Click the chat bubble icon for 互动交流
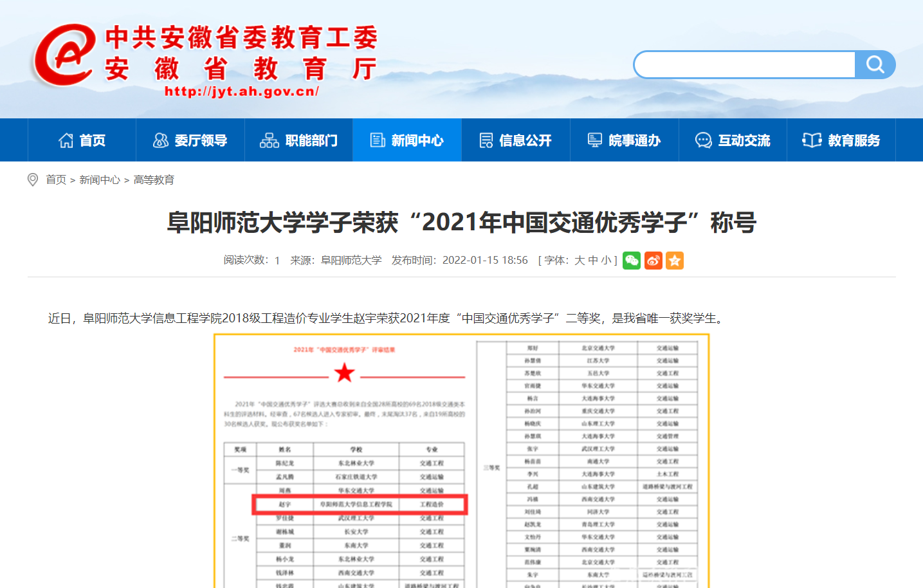The image size is (923, 588). (x=703, y=140)
